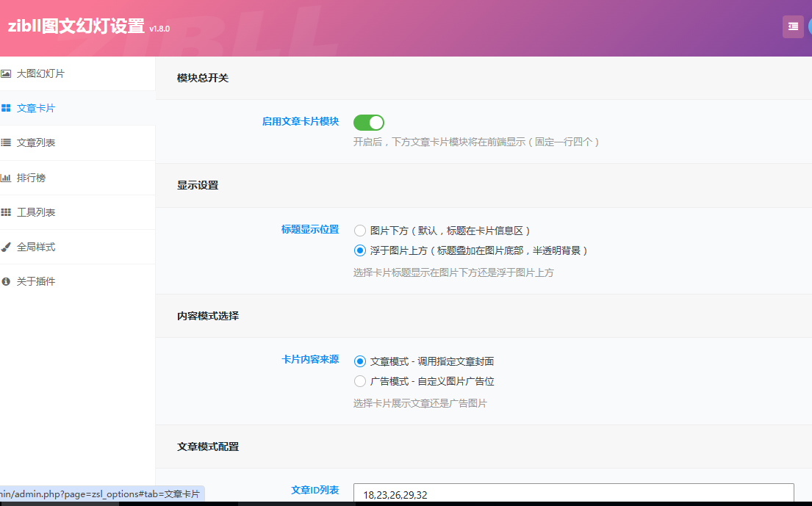Click the hint starting with 开启后
The image size is (812, 506).
(476, 142)
